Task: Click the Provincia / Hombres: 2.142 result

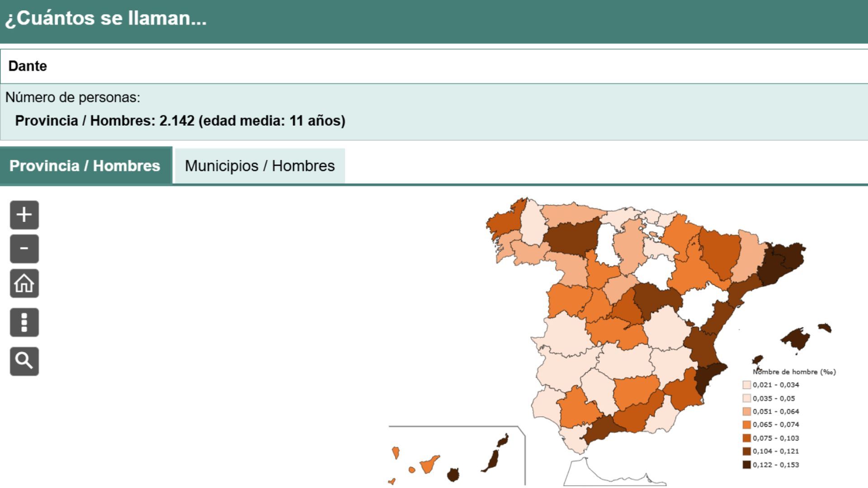Action: point(180,120)
